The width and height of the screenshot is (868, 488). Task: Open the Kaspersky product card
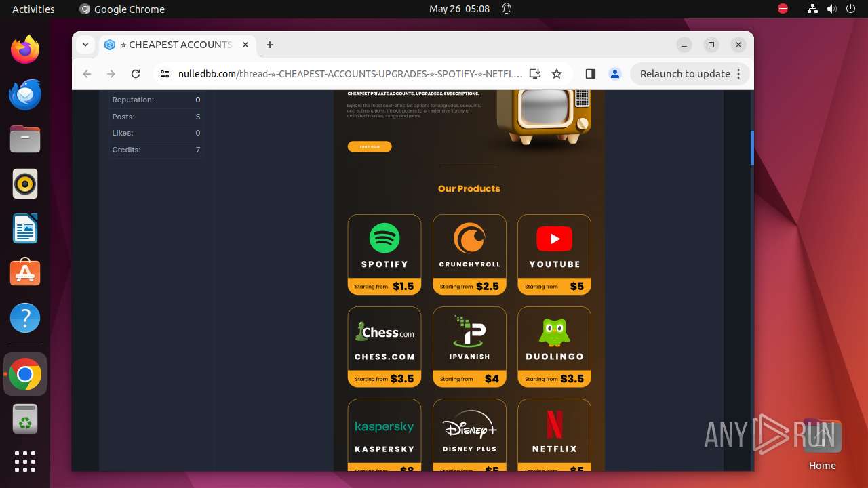coord(384,434)
